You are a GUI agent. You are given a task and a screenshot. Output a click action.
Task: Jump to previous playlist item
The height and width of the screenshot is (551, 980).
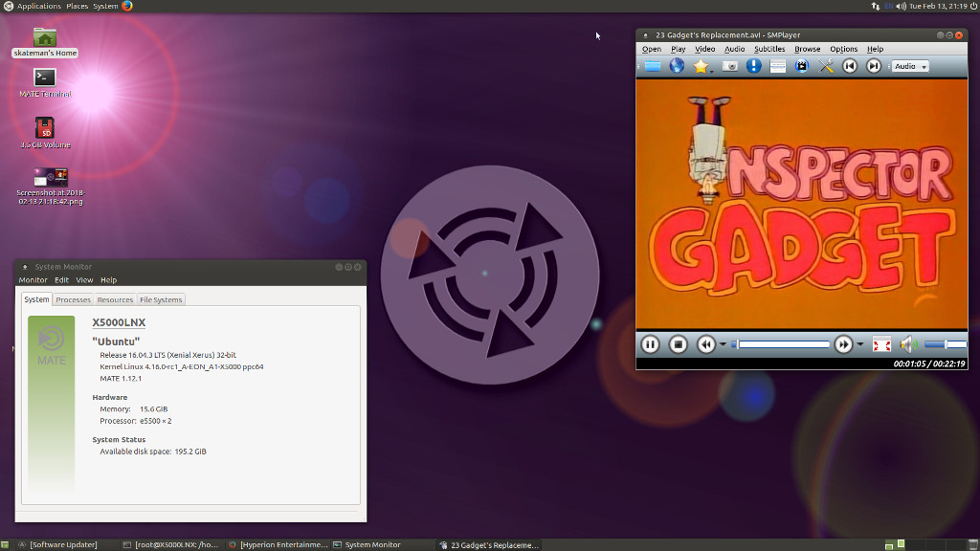[x=850, y=66]
